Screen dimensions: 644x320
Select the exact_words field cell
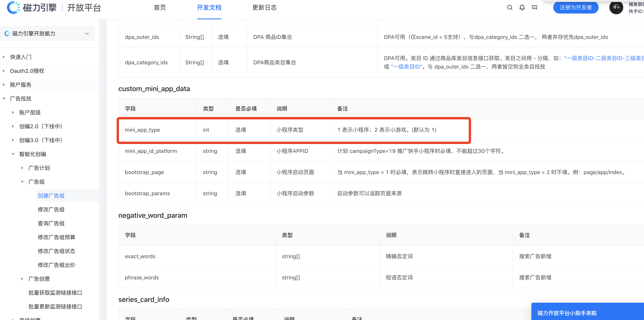[197, 256]
